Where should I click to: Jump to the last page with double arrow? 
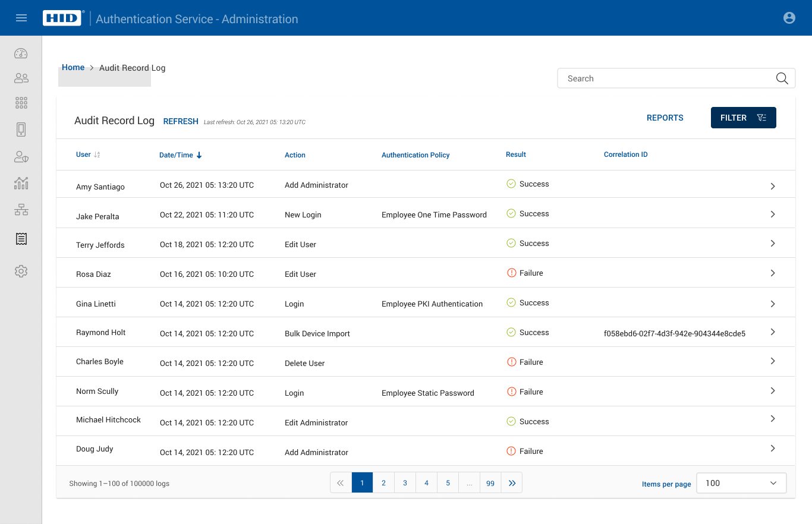(512, 483)
